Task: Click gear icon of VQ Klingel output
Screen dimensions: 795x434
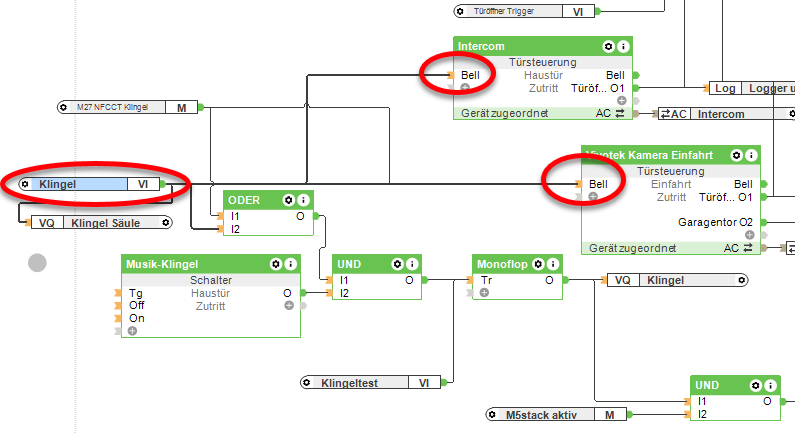Action: click(742, 280)
